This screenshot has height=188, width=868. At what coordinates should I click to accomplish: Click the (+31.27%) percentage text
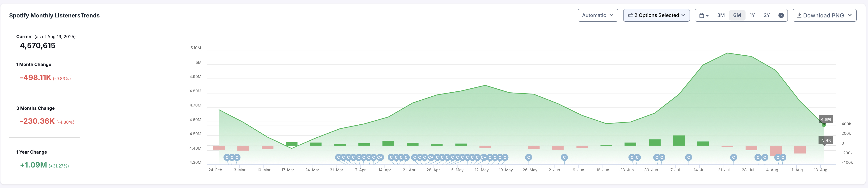point(59,166)
